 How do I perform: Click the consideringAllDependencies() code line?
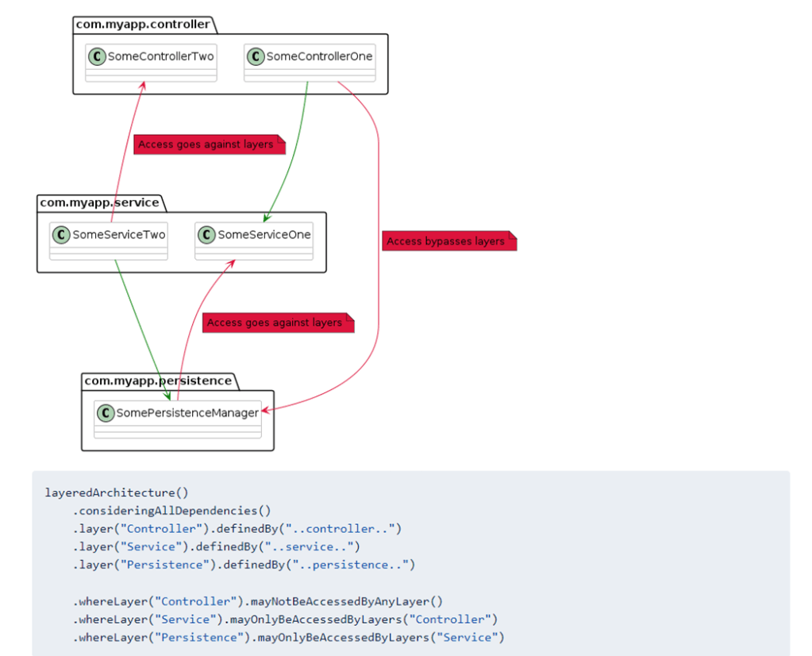point(171,511)
